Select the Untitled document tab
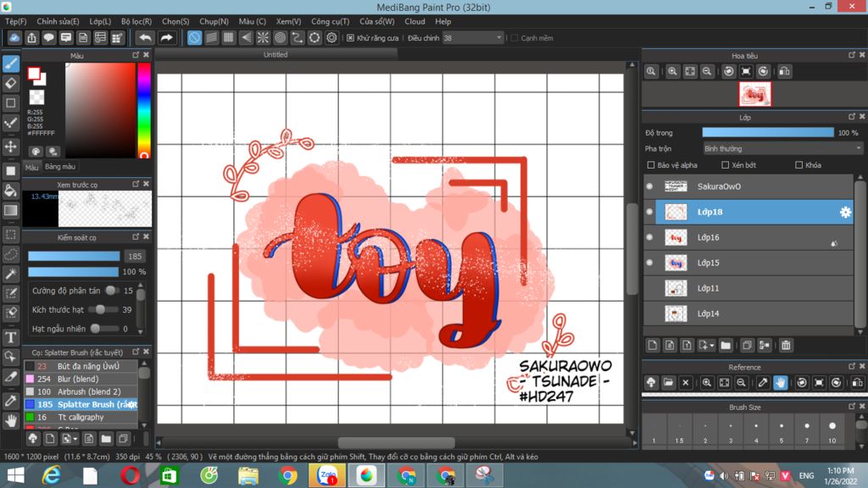This screenshot has height=488, width=868. coord(275,54)
